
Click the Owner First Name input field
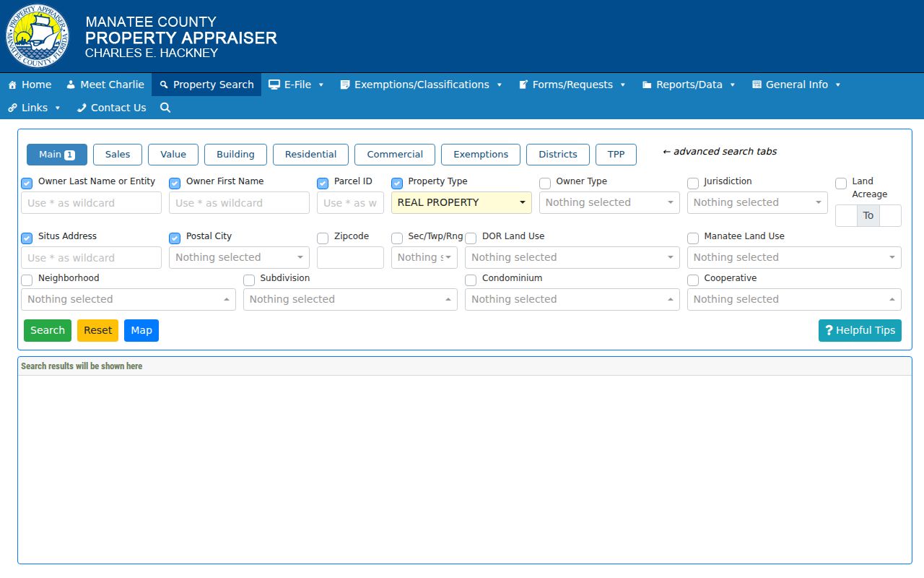click(x=239, y=202)
